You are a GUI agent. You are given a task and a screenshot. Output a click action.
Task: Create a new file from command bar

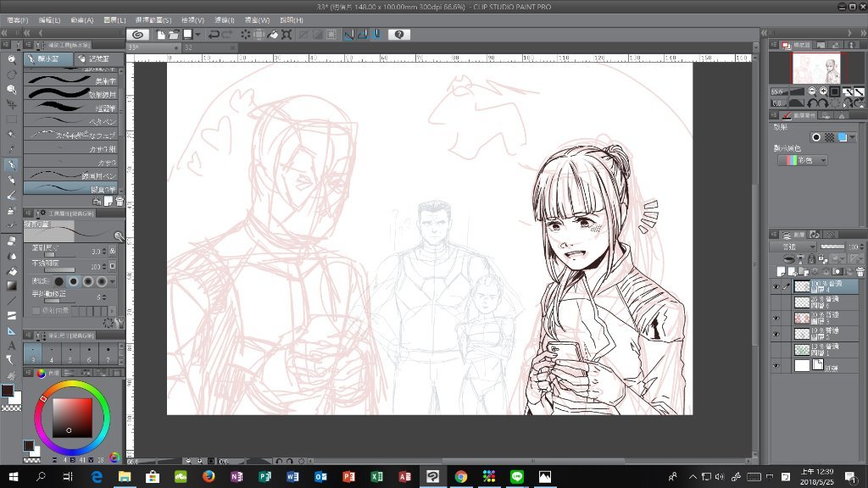pos(160,34)
